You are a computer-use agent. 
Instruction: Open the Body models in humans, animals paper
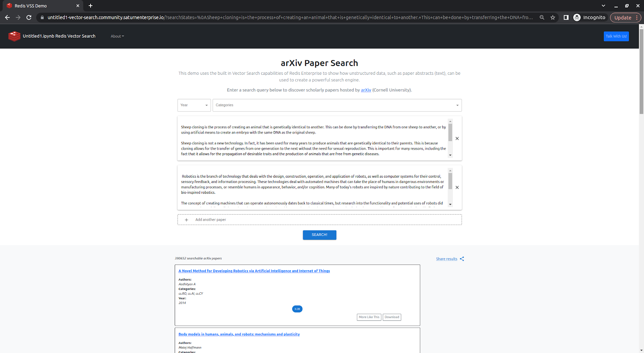point(239,334)
